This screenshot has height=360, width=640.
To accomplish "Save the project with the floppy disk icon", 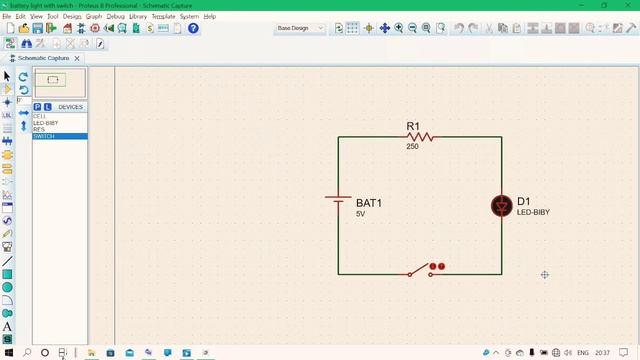I will pos(38,28).
